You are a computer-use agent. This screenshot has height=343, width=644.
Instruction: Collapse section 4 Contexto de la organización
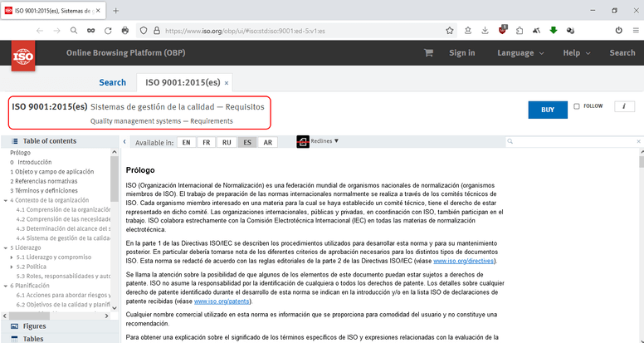[x=6, y=201]
